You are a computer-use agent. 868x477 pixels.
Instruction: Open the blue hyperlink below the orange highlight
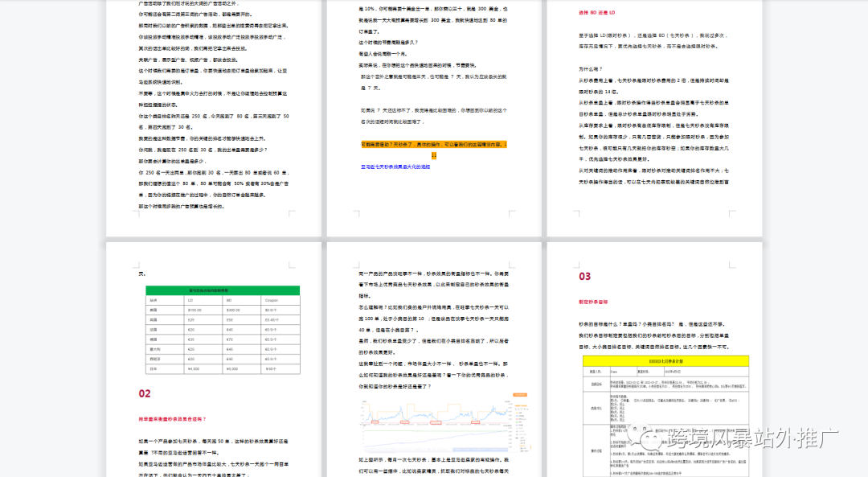coord(395,167)
